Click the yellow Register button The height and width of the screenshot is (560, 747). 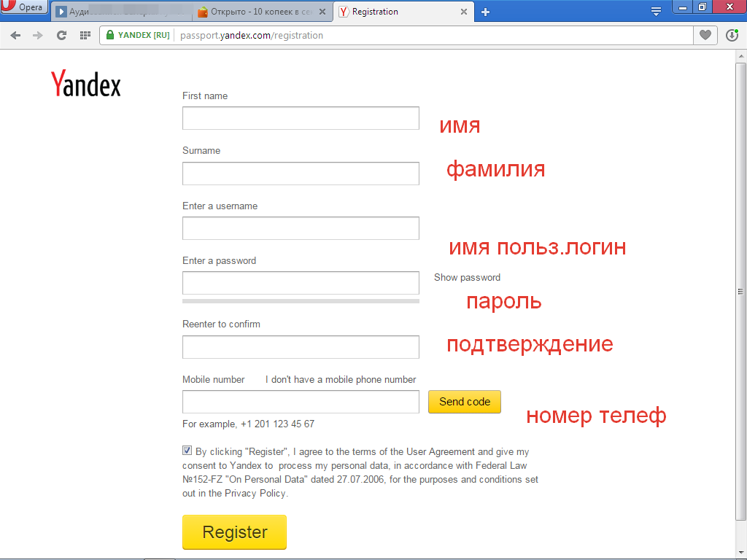coord(234,532)
